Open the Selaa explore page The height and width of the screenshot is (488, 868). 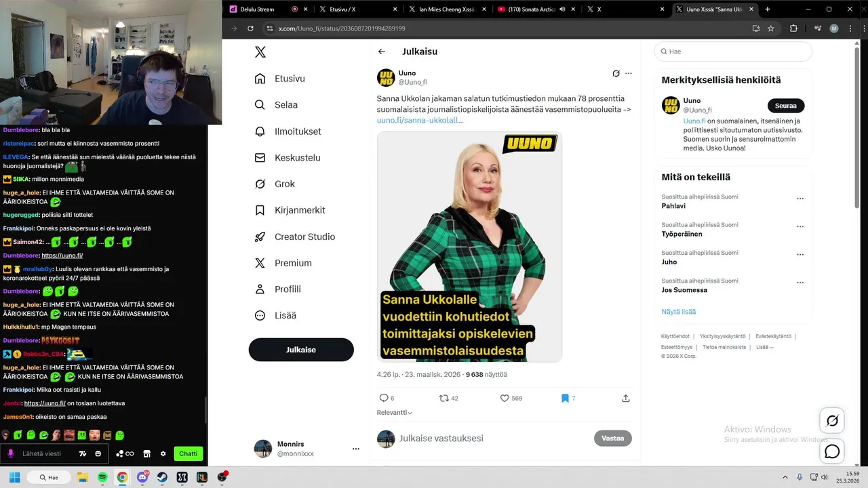coord(276,105)
